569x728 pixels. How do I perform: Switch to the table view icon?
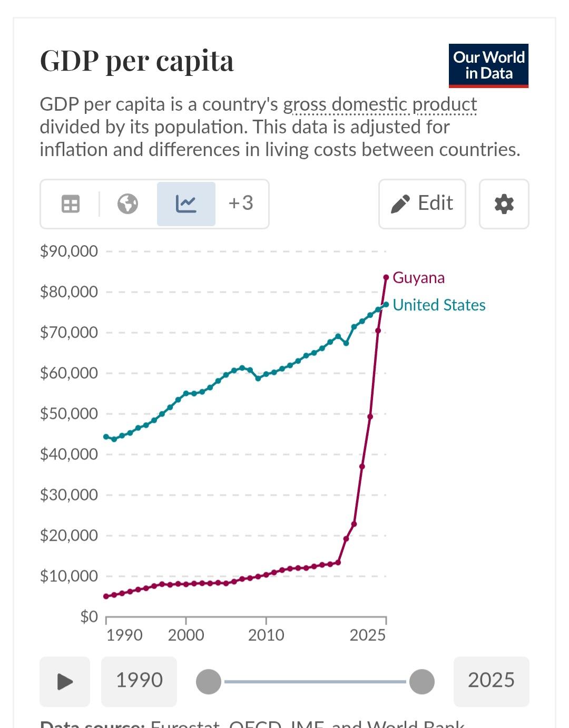pyautogui.click(x=71, y=203)
